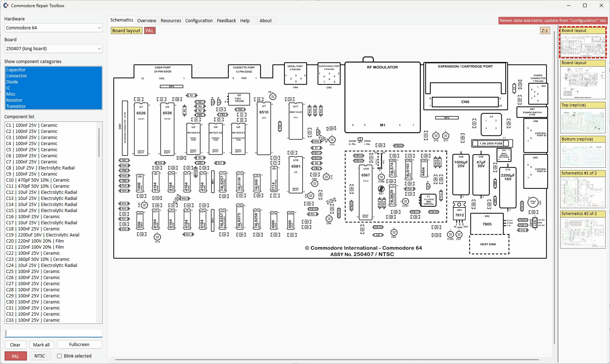Open the Overview tab
Image resolution: width=610 pixels, height=364 pixels.
point(147,21)
